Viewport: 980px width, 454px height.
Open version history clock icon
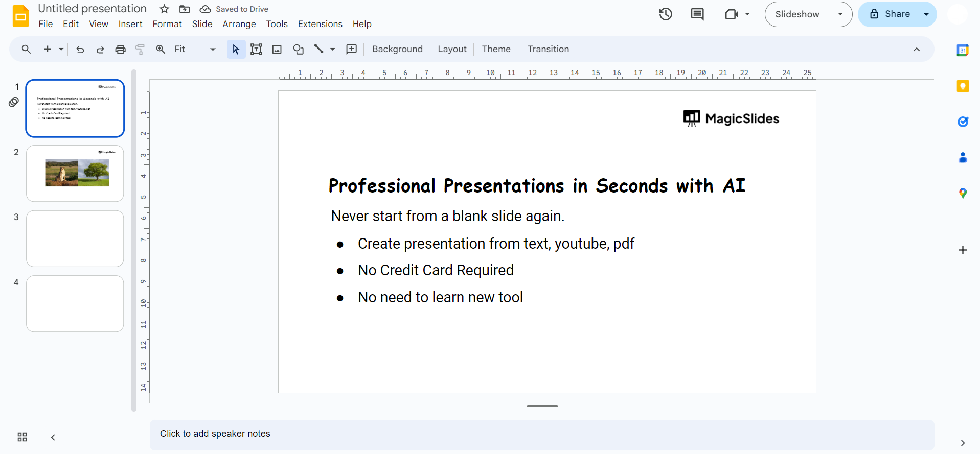point(666,14)
